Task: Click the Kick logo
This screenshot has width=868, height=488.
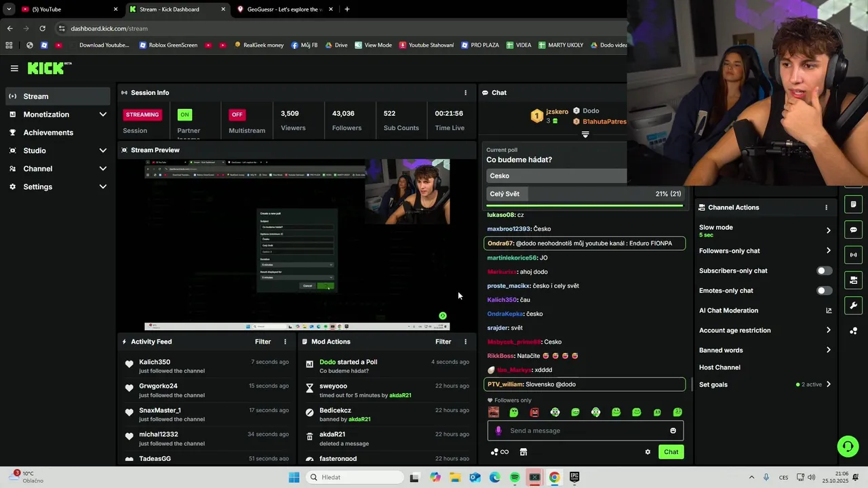Action: coord(50,68)
